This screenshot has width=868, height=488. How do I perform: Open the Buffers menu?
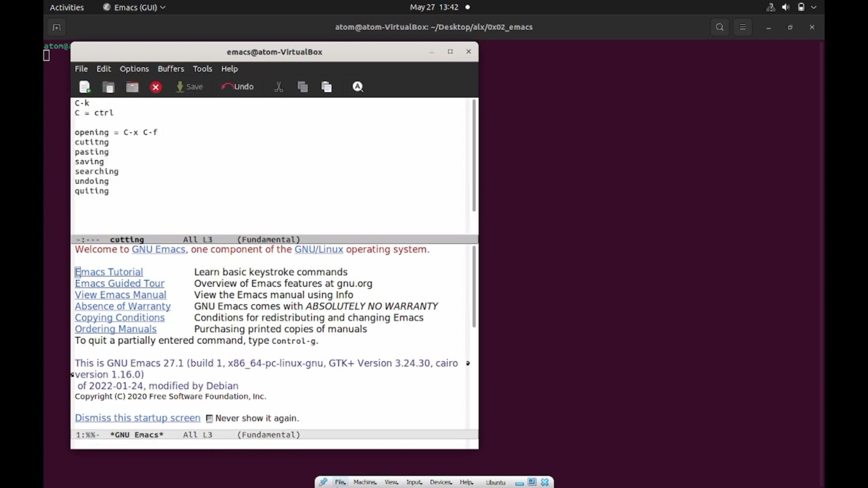pyautogui.click(x=171, y=68)
